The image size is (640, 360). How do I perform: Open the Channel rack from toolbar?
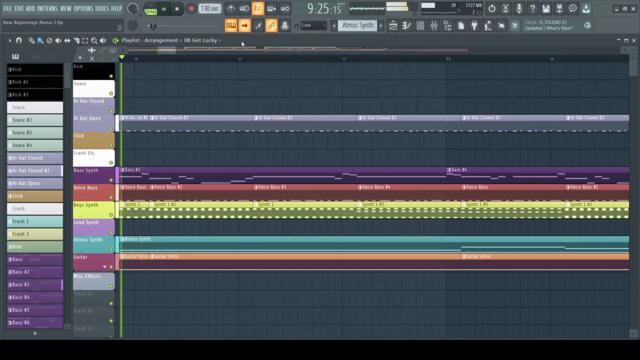(420, 26)
